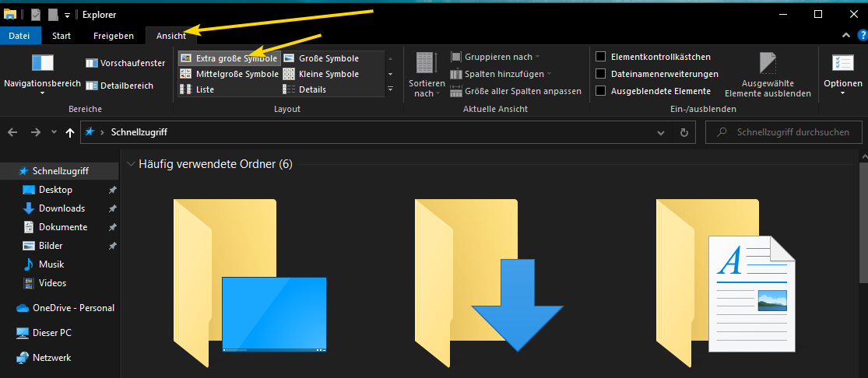This screenshot has height=378, width=868.
Task: Click Ausgewählte Elemente ausblenden button
Action: pyautogui.click(x=768, y=75)
